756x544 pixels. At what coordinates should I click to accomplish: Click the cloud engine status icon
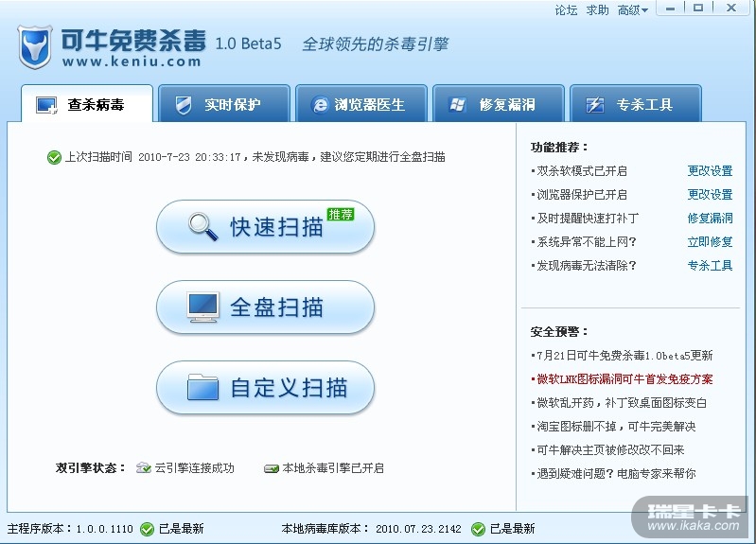(143, 467)
